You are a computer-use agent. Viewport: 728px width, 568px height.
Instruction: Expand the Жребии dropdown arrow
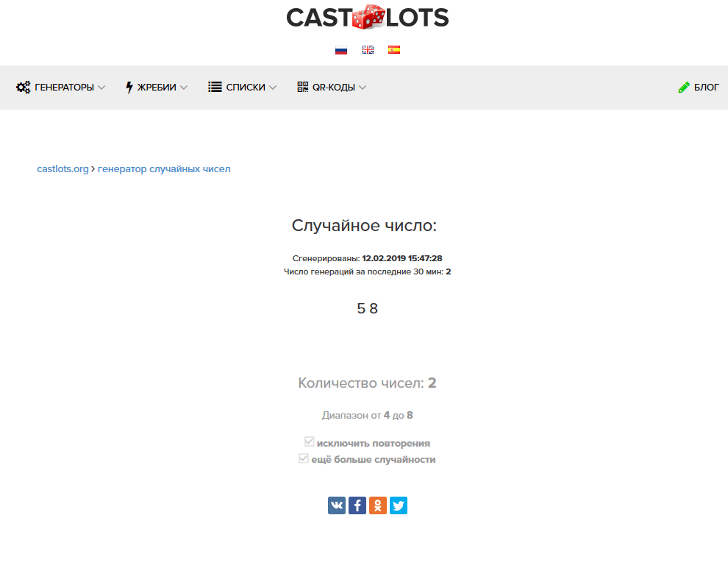click(184, 88)
